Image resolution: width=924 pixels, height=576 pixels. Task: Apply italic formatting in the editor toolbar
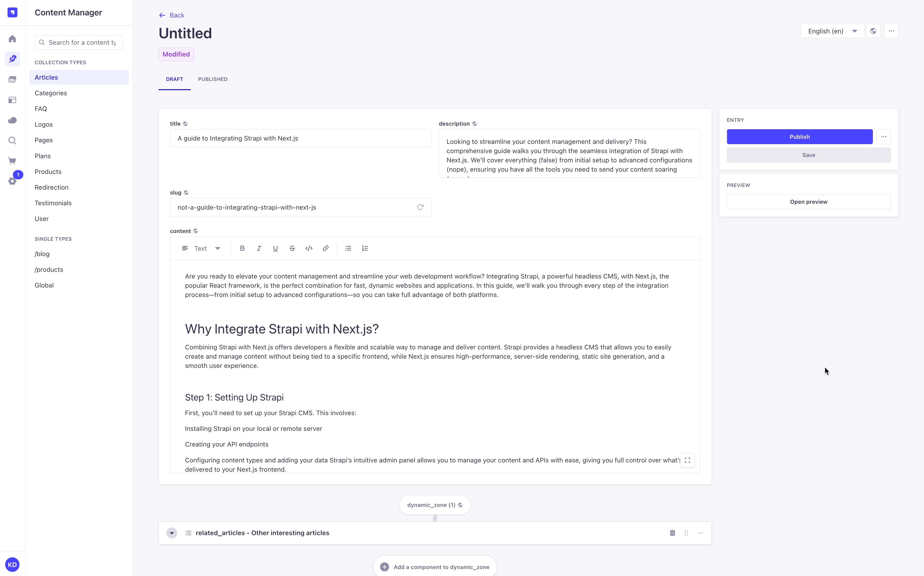[259, 248]
